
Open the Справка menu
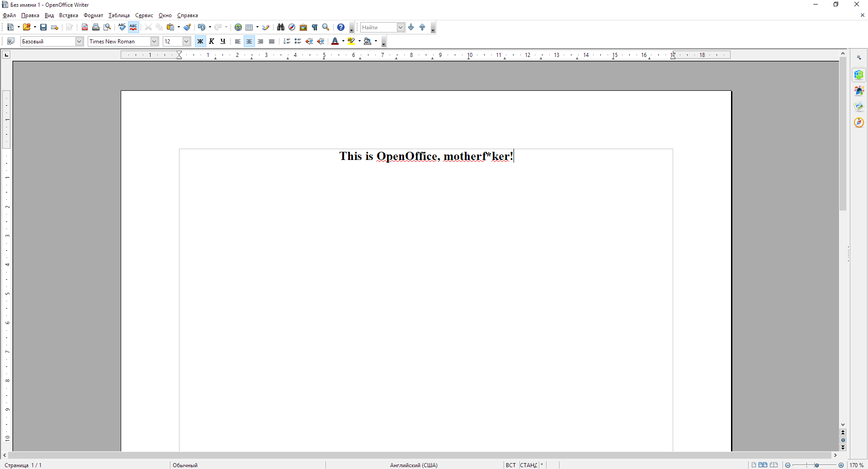[188, 15]
